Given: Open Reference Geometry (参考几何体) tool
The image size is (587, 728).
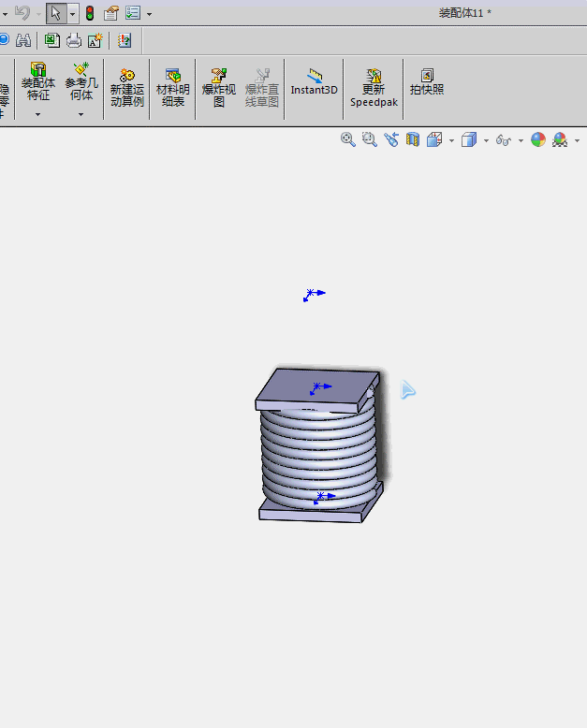Looking at the screenshot, I should tap(81, 81).
